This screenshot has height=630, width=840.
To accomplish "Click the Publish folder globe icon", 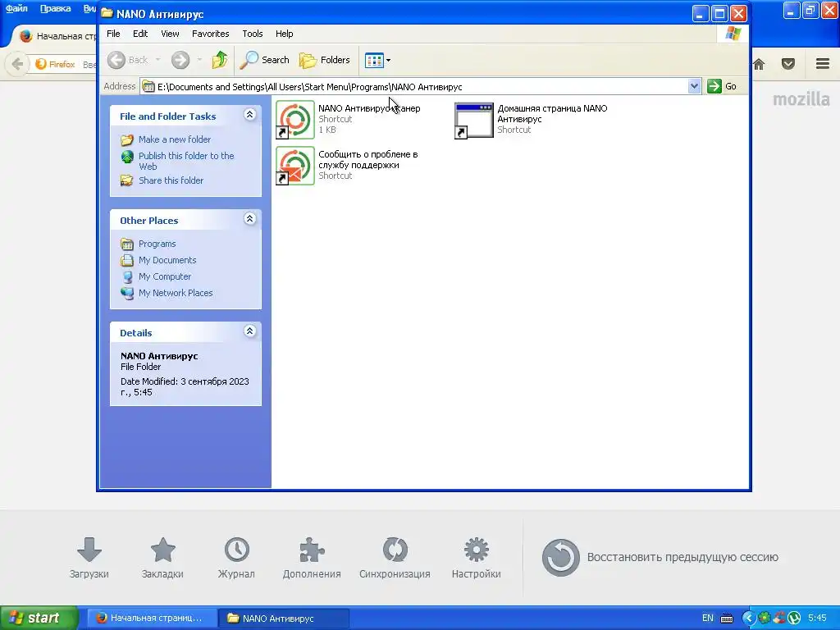I will (x=127, y=157).
